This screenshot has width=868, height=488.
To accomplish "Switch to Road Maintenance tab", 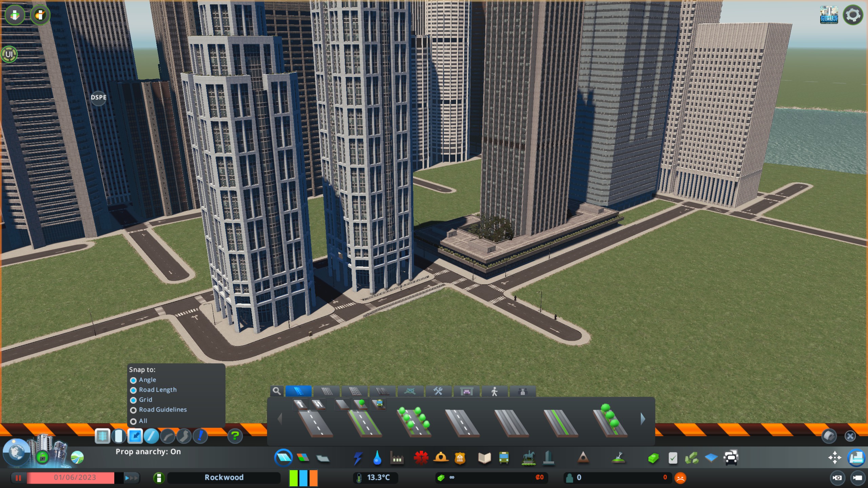I will [x=438, y=391].
